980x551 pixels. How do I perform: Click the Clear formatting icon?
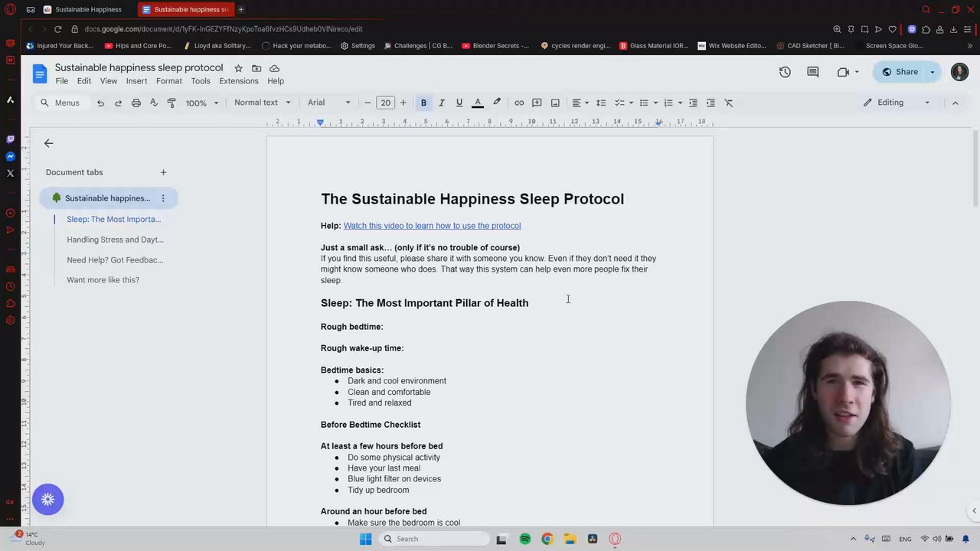729,103
